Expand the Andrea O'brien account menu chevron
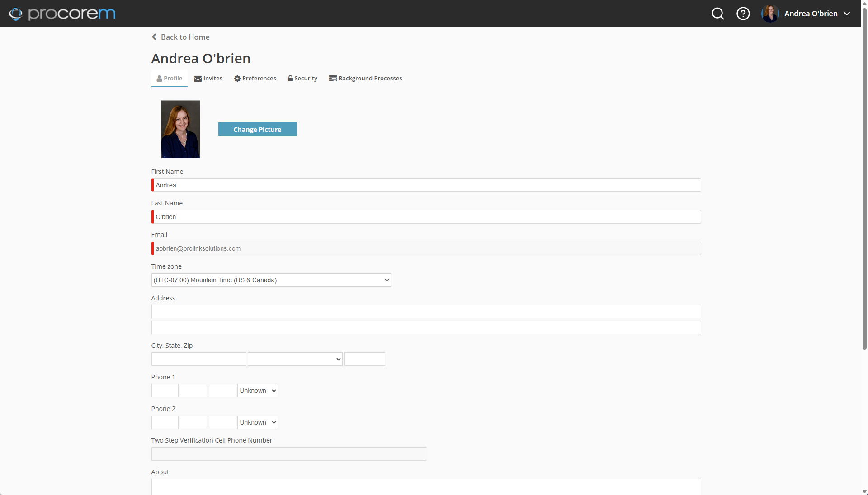The image size is (868, 495). click(x=847, y=14)
